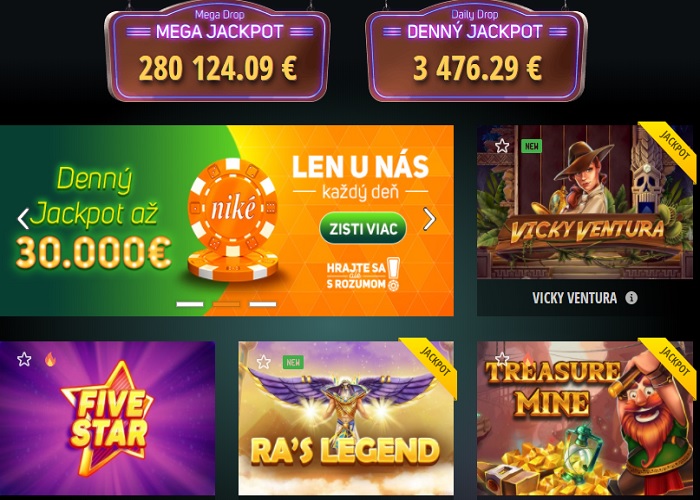Click the NEW badge on Vicky Ventura
Screen dimensions: 700x500
[x=531, y=146]
